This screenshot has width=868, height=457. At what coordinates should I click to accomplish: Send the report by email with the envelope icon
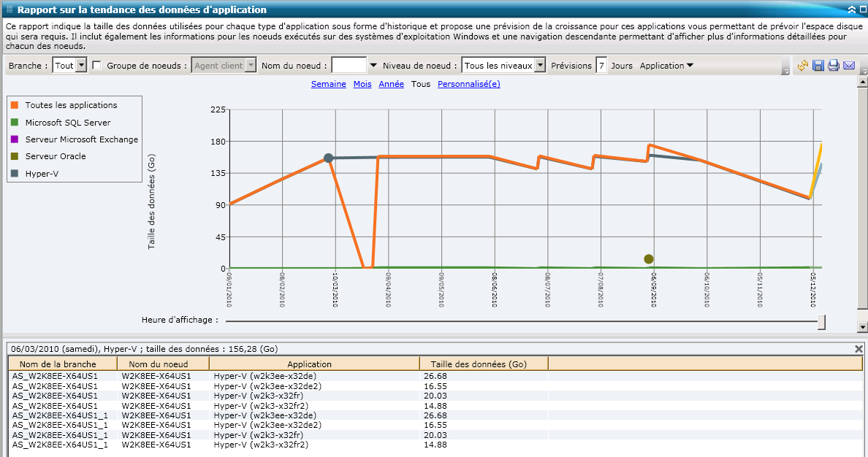[849, 66]
